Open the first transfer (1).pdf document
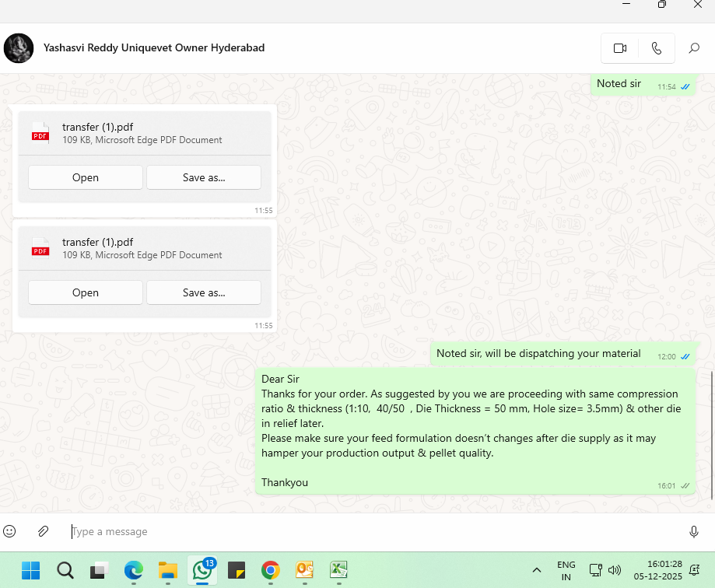Screen dimensions: 715x588 click(x=86, y=177)
